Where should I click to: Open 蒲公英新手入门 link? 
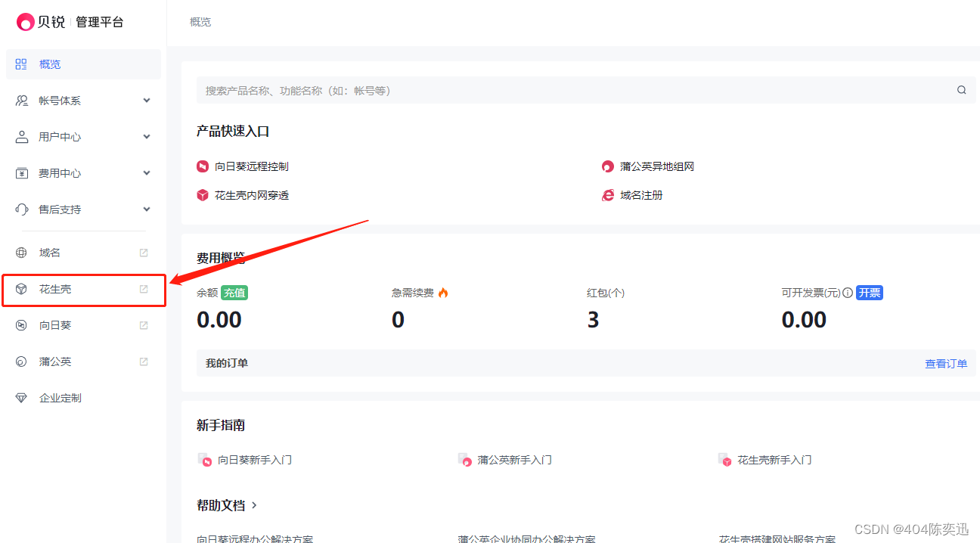coord(515,460)
